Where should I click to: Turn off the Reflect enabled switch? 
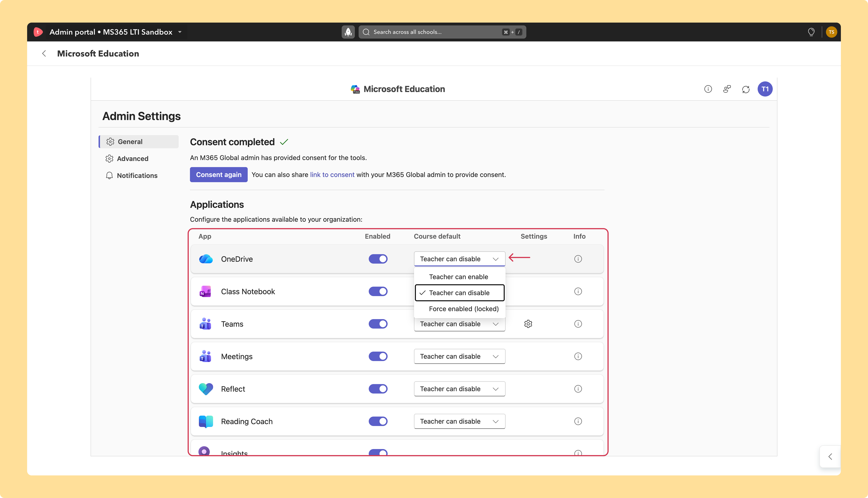[378, 389]
